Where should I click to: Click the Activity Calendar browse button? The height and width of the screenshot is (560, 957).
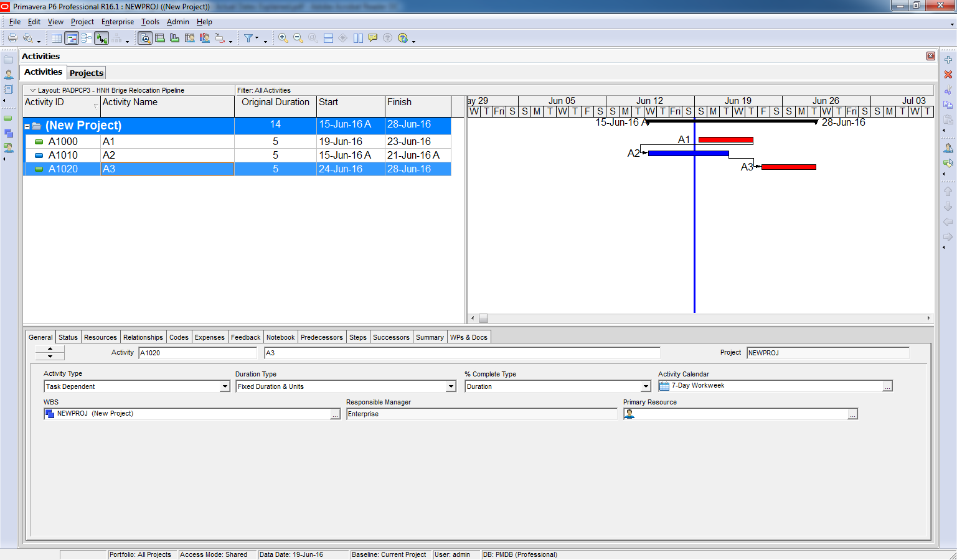click(887, 386)
